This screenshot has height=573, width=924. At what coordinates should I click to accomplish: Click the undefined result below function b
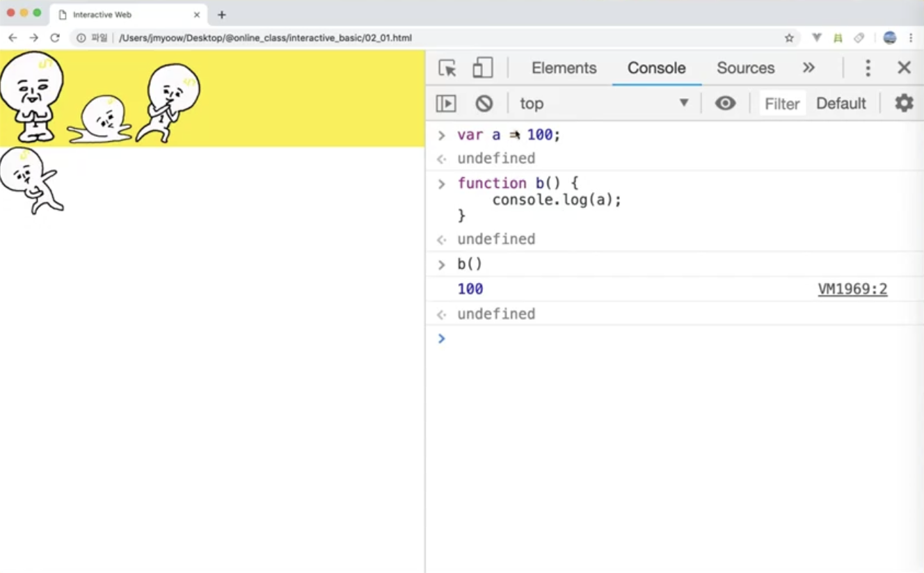pos(496,239)
